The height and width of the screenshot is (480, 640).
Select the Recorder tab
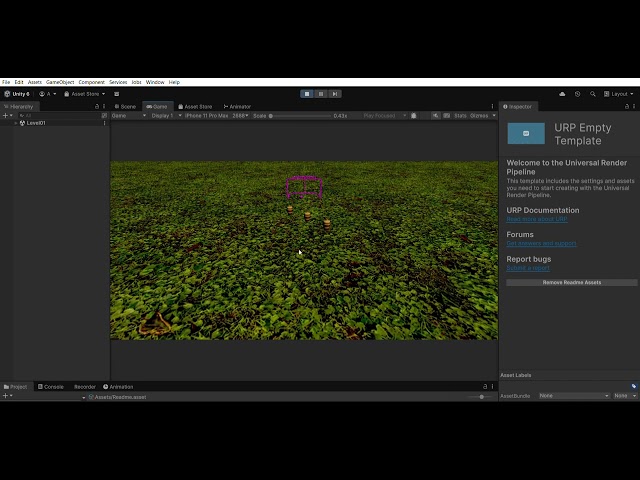85,387
